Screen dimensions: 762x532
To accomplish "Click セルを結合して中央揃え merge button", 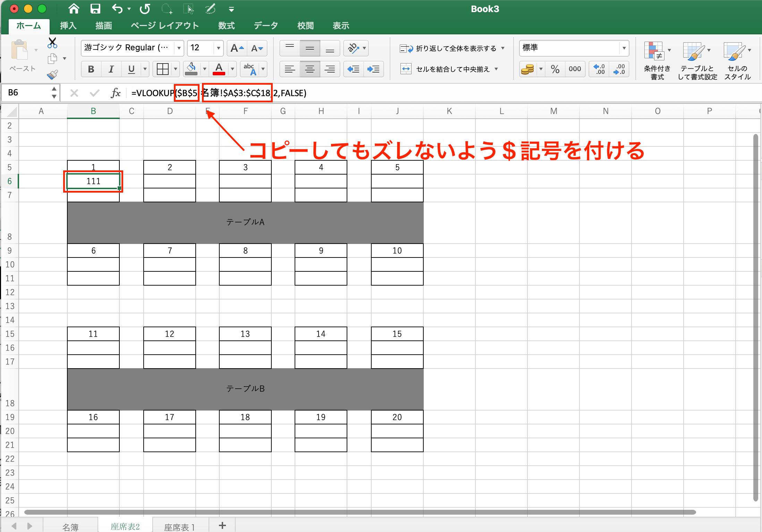I will click(x=445, y=69).
